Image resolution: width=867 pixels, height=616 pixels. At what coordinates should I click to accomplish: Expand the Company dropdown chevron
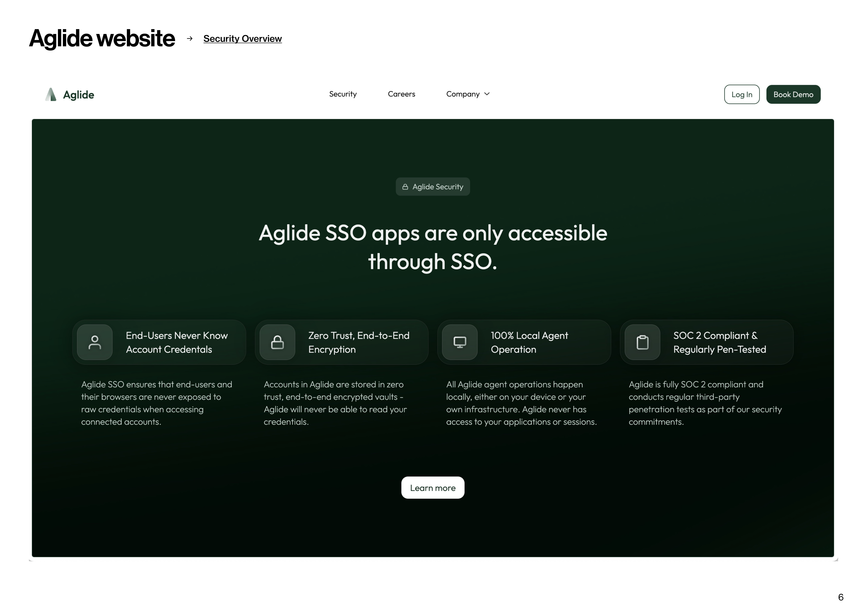coord(487,94)
